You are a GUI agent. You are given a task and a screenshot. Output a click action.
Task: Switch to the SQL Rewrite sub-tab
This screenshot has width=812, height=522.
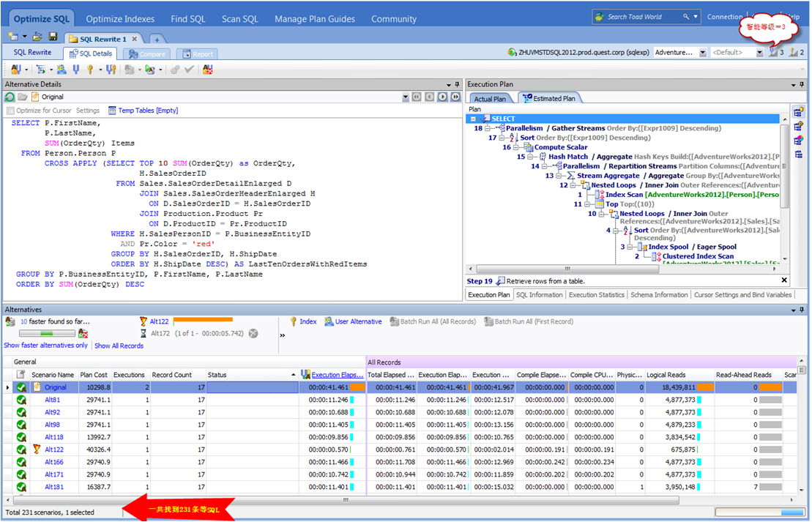[x=33, y=52]
